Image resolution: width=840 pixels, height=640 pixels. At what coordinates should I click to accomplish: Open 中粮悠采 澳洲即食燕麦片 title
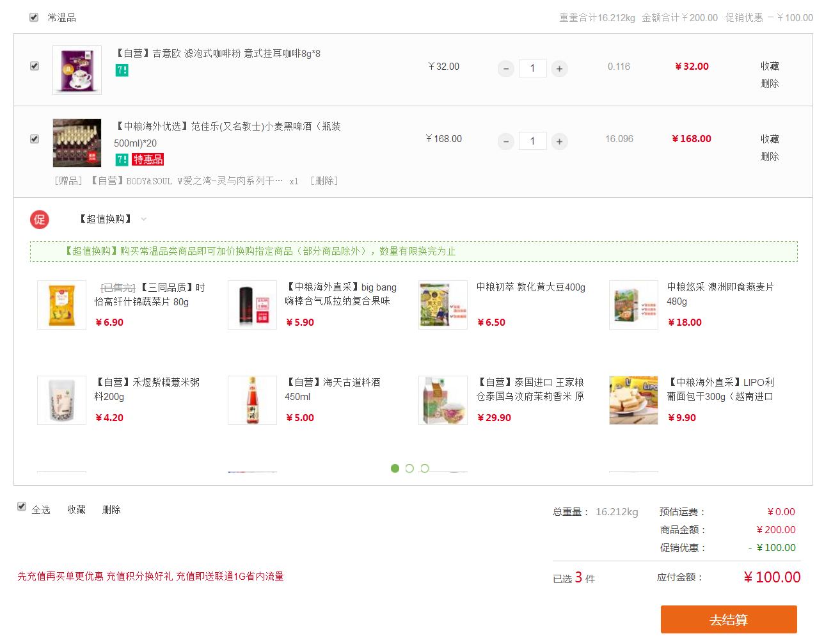click(x=720, y=294)
